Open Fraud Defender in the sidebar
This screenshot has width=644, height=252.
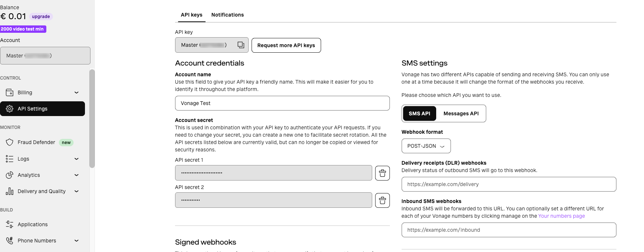42,142
